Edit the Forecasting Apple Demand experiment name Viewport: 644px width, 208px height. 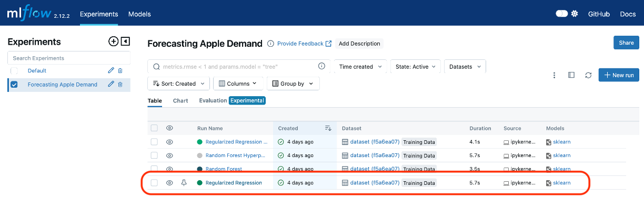click(111, 84)
